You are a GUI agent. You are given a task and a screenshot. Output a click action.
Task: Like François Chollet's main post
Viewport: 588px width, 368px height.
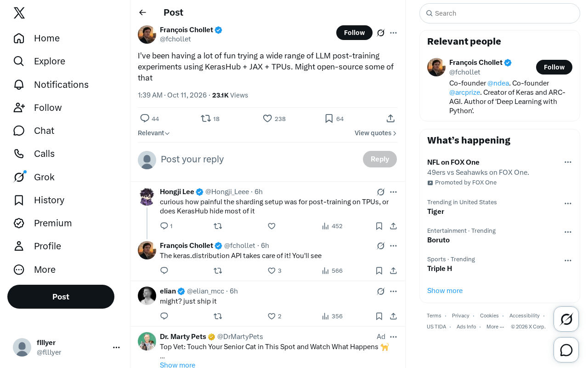point(267,119)
